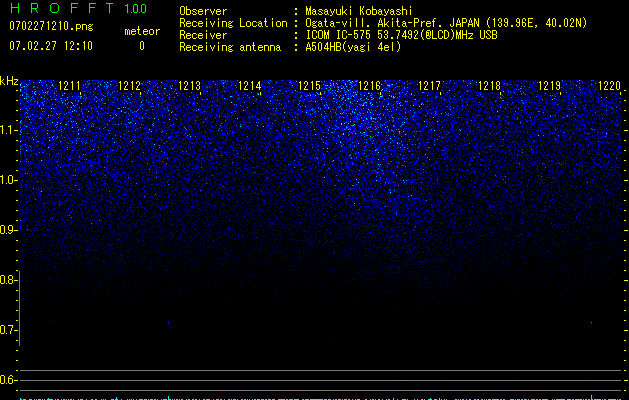The width and height of the screenshot is (629, 400).
Task: Click the Ogata-vill. Akita-Pref. JAPAN location text
Action: tap(446, 23)
